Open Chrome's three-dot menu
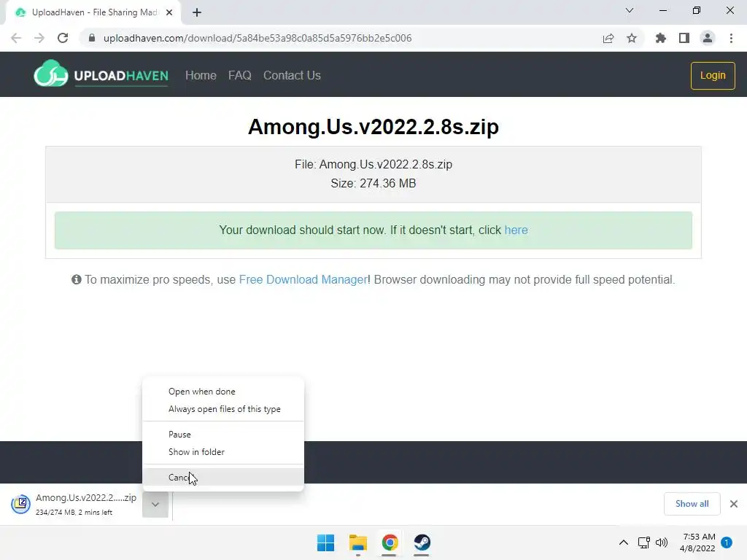The image size is (747, 560). (x=731, y=38)
